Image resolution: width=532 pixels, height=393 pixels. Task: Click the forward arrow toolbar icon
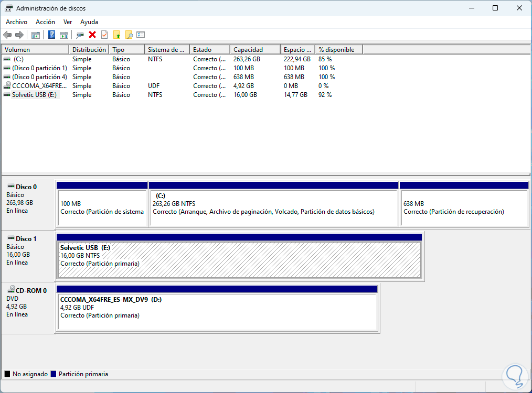tap(20, 35)
